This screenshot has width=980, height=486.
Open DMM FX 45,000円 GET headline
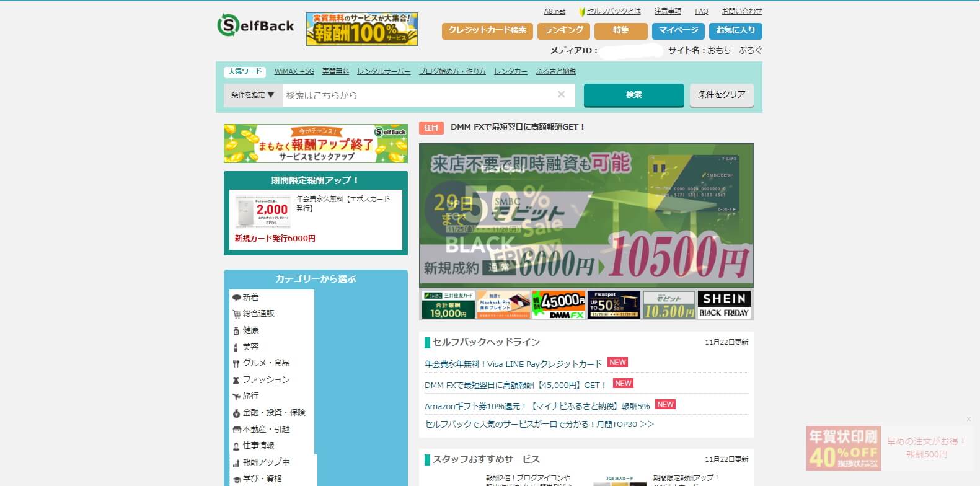[x=515, y=385]
